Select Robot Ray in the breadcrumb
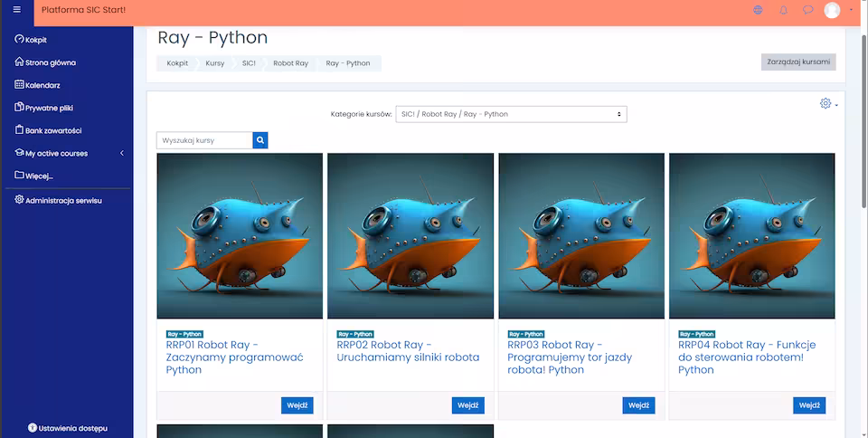The width and height of the screenshot is (868, 438). click(291, 63)
